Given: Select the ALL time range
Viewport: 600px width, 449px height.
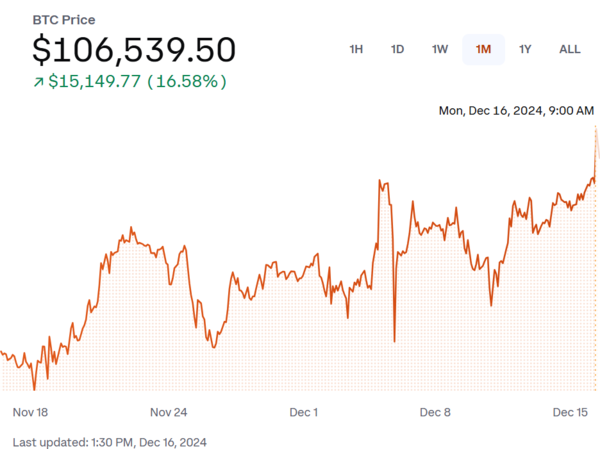Looking at the screenshot, I should coord(569,49).
